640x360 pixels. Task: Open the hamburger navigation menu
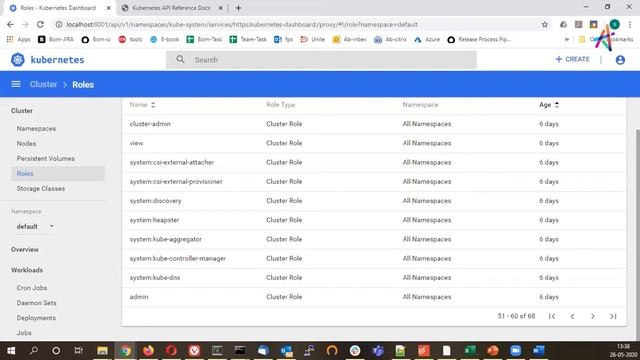(x=16, y=84)
